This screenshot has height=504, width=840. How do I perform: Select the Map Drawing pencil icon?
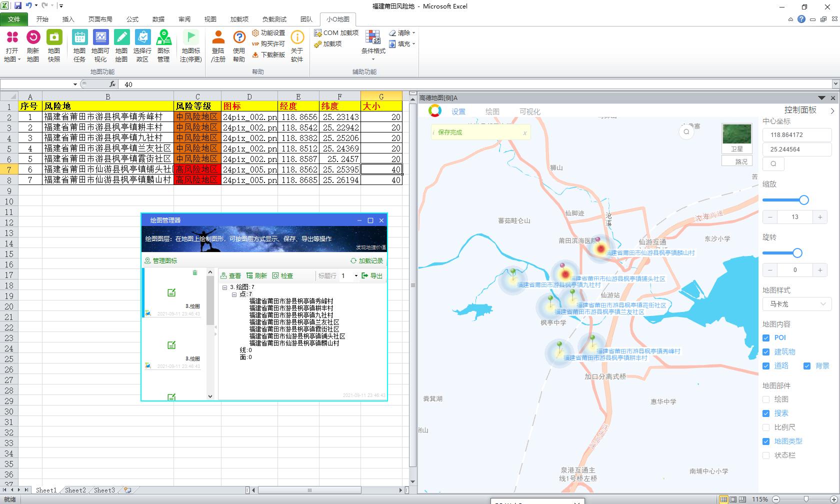tap(121, 37)
